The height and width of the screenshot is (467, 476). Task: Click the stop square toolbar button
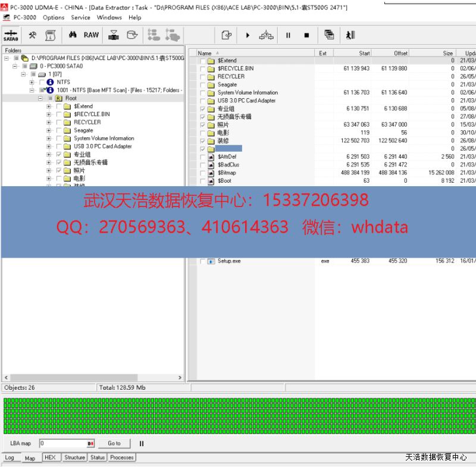click(306, 35)
